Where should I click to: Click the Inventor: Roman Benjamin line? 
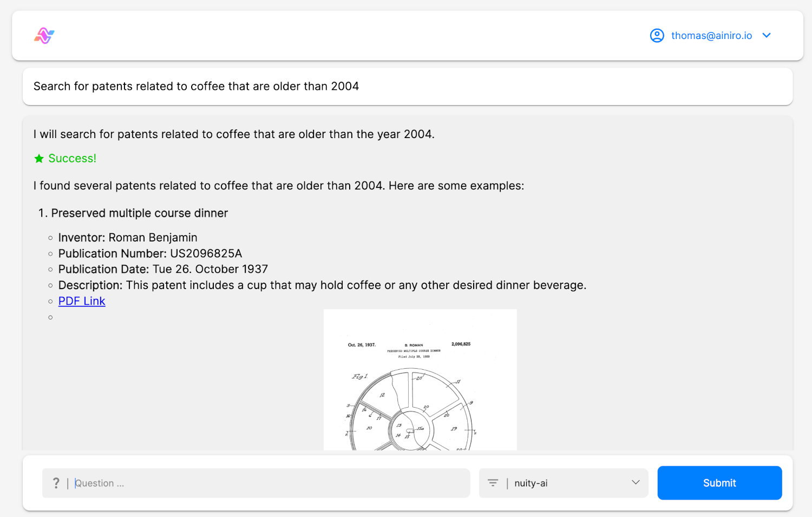coord(128,238)
